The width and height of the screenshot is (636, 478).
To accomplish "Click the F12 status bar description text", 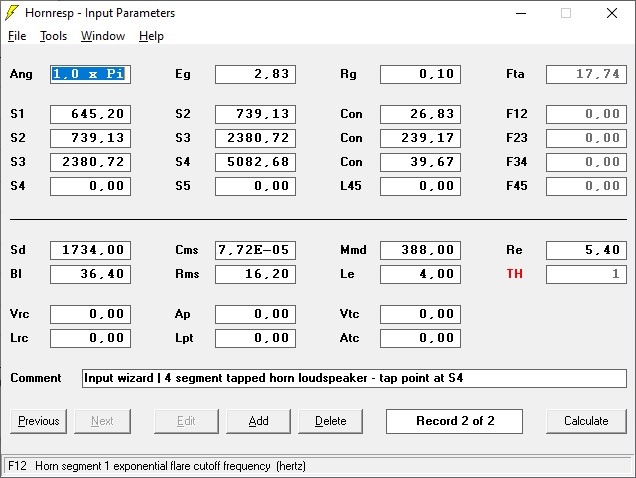I will 157,466.
